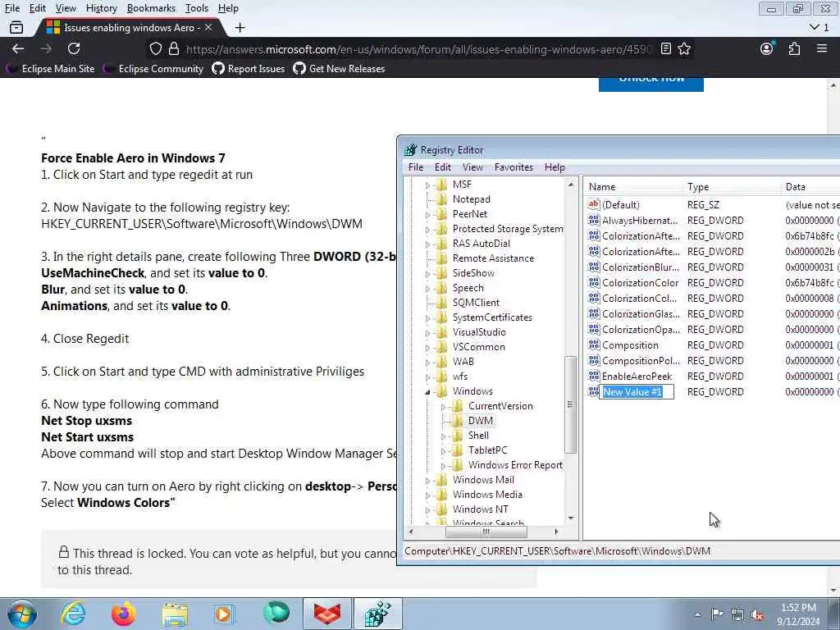Click the Registry Editor taskbar icon
Viewport: 840px width, 630px height.
[377, 614]
